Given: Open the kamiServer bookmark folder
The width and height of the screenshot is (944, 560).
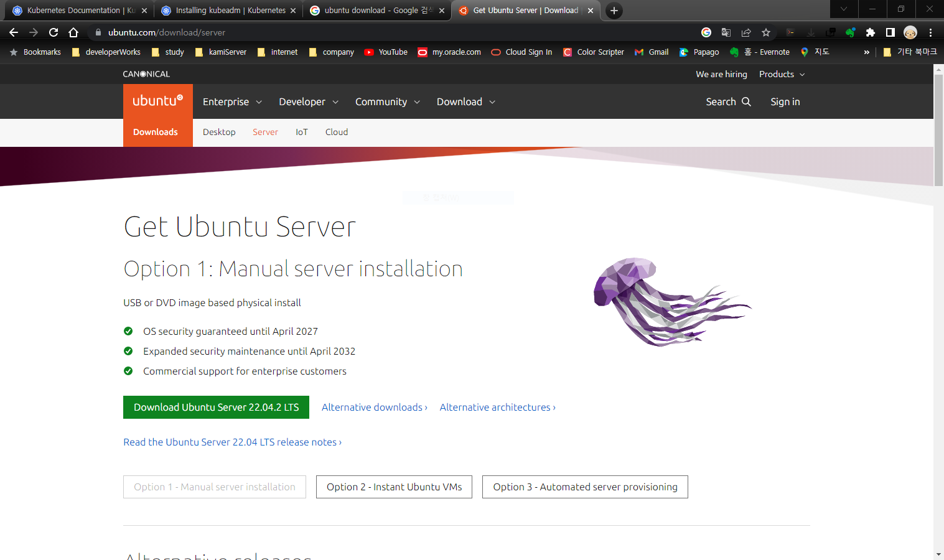Looking at the screenshot, I should (x=221, y=52).
